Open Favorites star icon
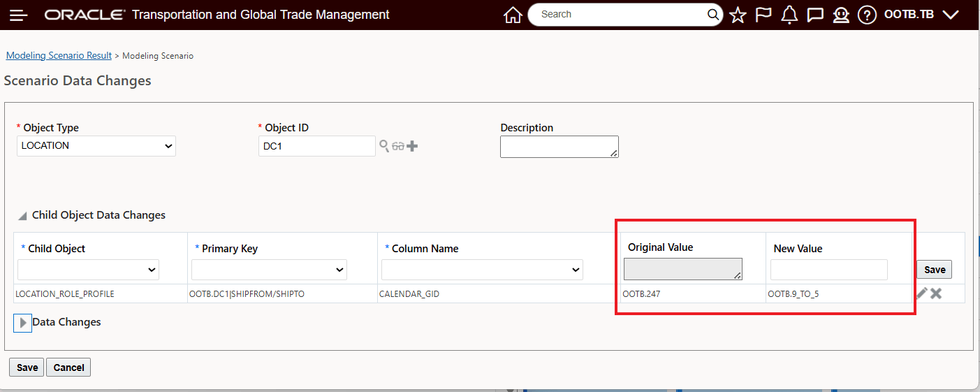The width and height of the screenshot is (980, 392). coord(738,15)
